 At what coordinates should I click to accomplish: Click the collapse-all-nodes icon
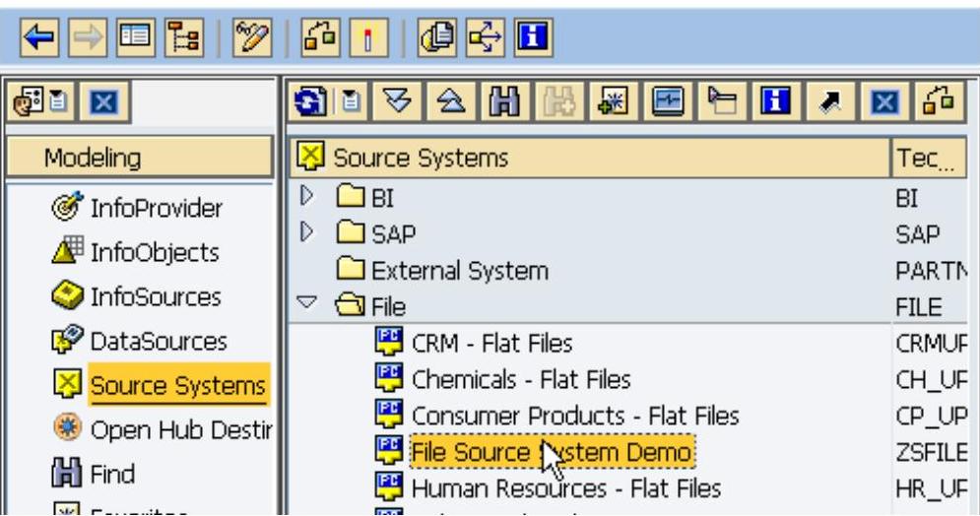pyautogui.click(x=450, y=101)
